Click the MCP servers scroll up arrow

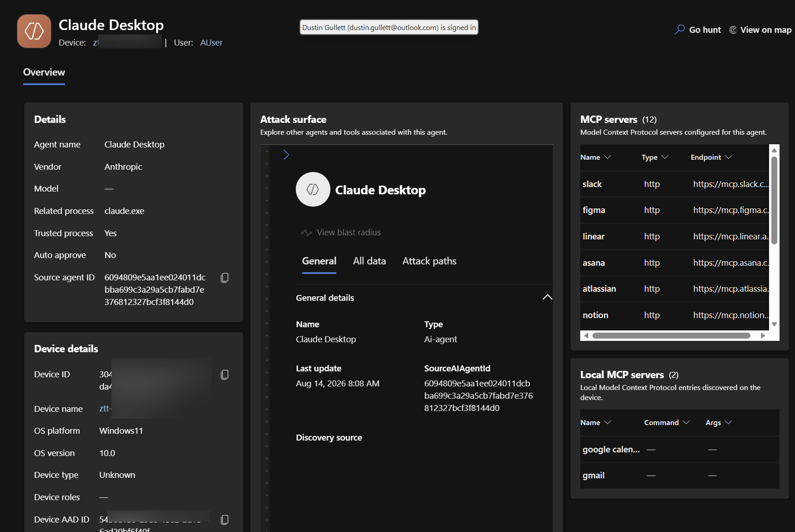[x=774, y=150]
